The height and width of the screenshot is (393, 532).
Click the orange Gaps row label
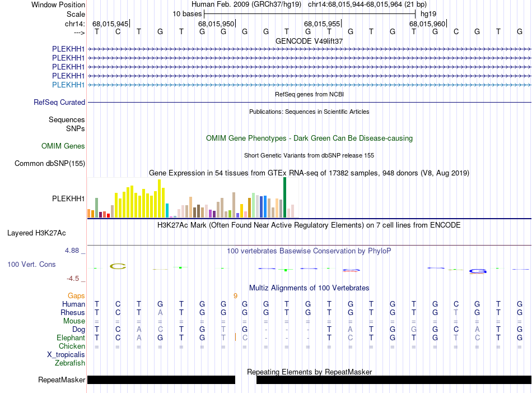76,295
